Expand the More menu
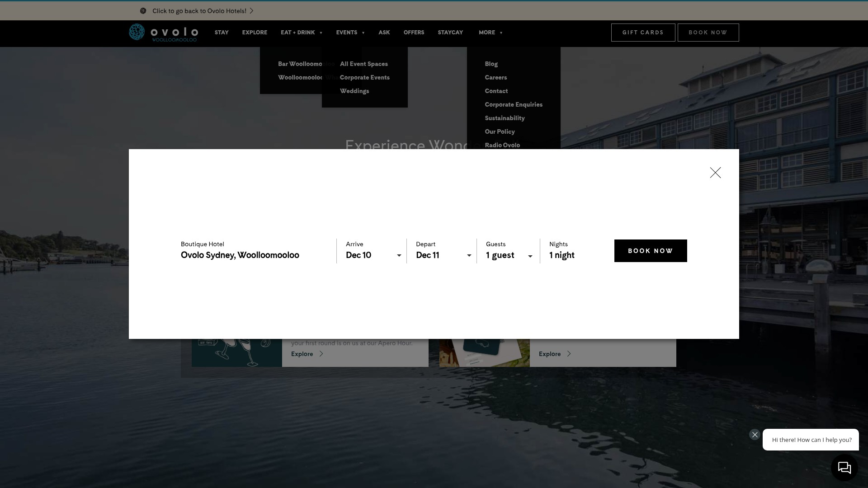Viewport: 868px width, 488px height. click(x=491, y=33)
